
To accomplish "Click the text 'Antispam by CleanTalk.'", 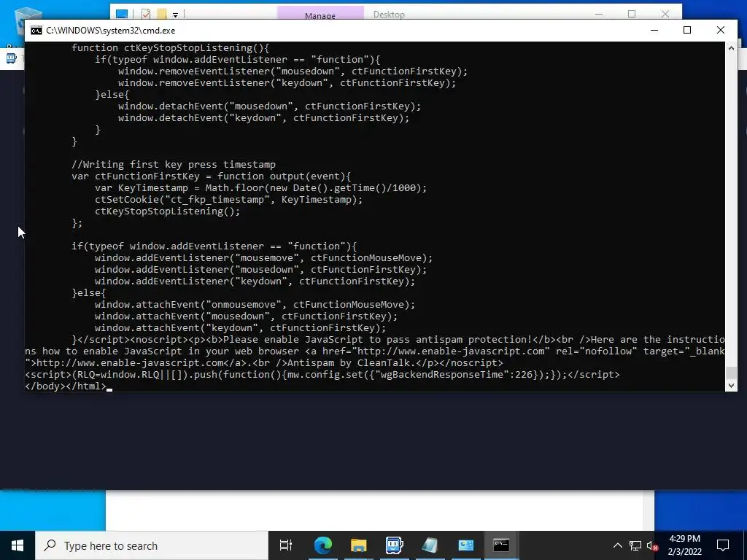I will (350, 363).
